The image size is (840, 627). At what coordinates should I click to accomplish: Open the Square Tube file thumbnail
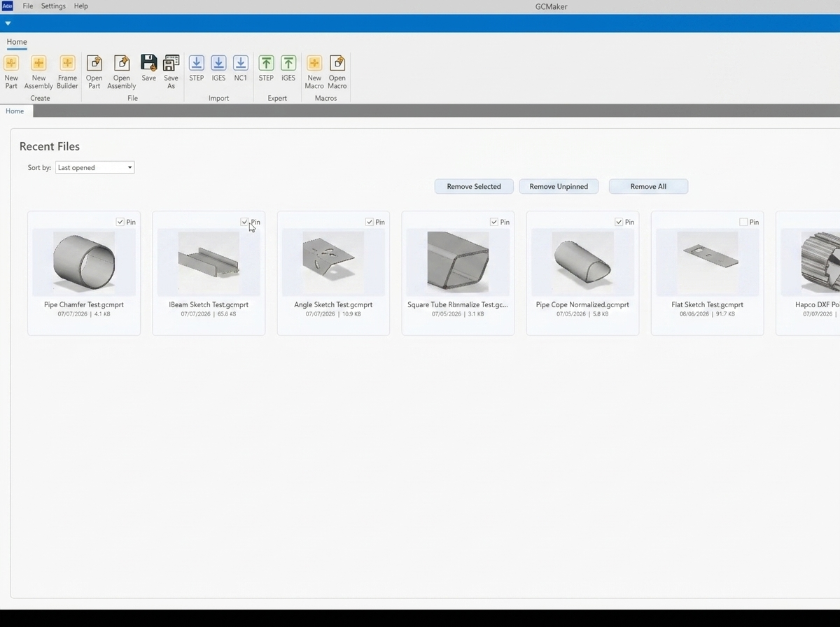[x=458, y=262]
